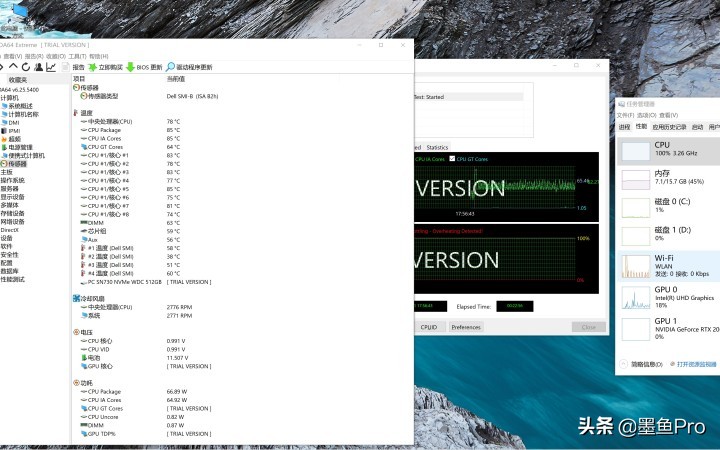Click the up-arrow navigation icon in AIDA64 toolbar
The image size is (720, 450).
click(x=13, y=67)
